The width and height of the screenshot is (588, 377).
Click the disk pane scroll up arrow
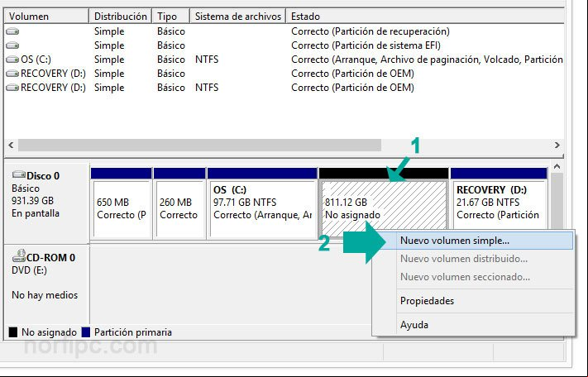[x=557, y=166]
